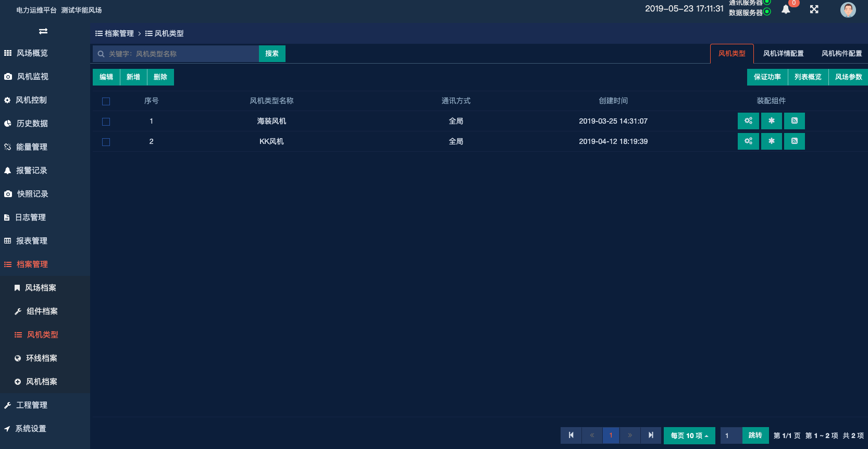Toggle the select-all checkbox in table header
The width and height of the screenshot is (868, 449).
pyautogui.click(x=106, y=101)
